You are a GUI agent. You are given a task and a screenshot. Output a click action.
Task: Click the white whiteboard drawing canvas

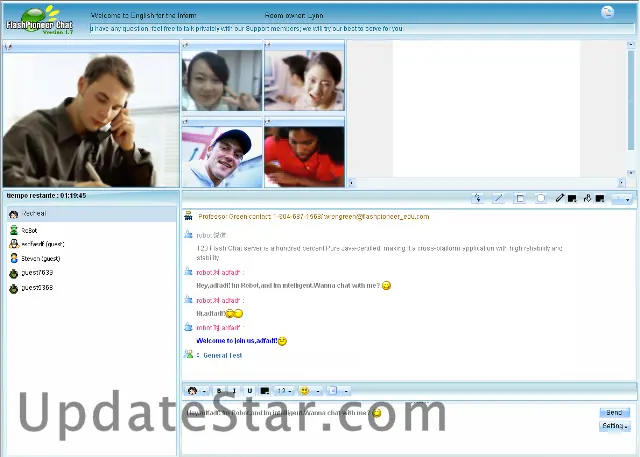(x=486, y=109)
